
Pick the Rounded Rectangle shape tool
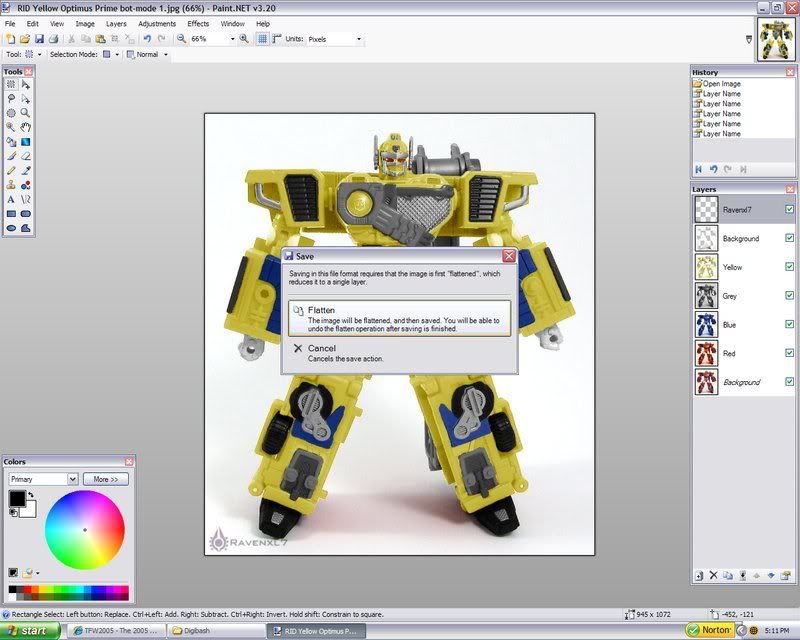click(26, 214)
